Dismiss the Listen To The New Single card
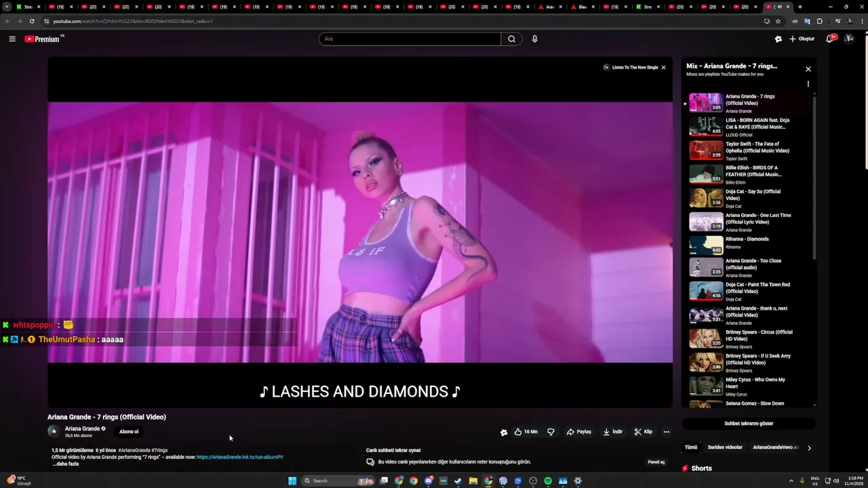Image resolution: width=868 pixels, height=488 pixels. pyautogui.click(x=663, y=68)
